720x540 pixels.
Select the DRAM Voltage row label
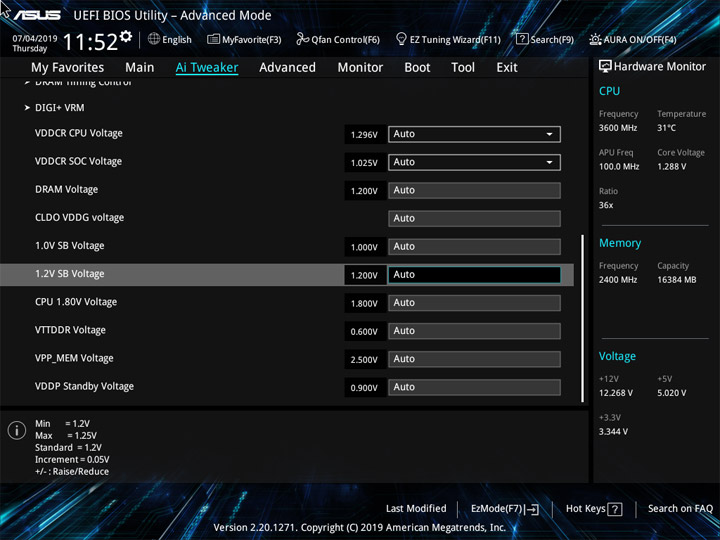(67, 190)
